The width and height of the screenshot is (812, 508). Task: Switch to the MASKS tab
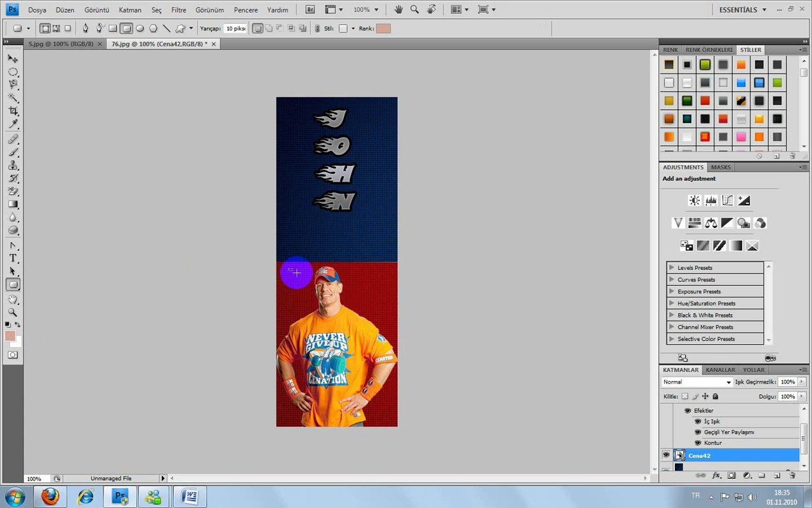coord(721,167)
